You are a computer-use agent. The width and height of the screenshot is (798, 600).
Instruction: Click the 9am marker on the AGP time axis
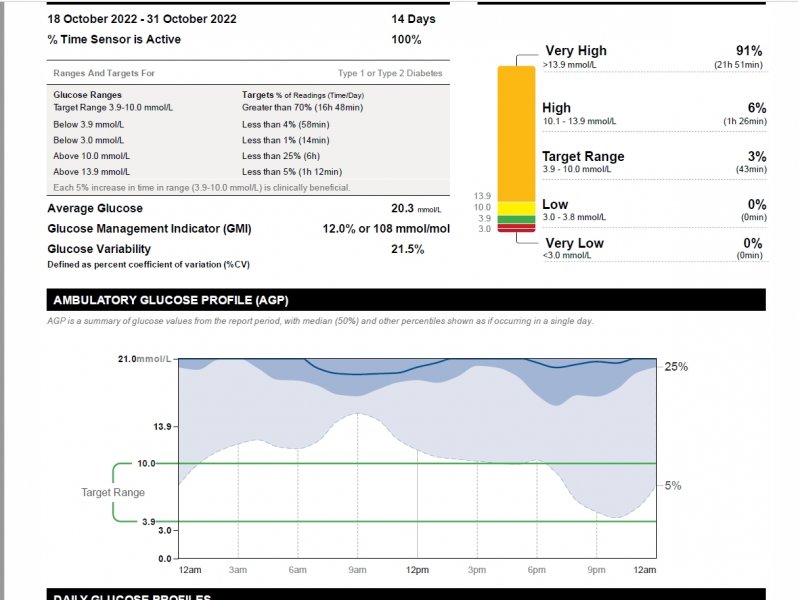click(357, 569)
